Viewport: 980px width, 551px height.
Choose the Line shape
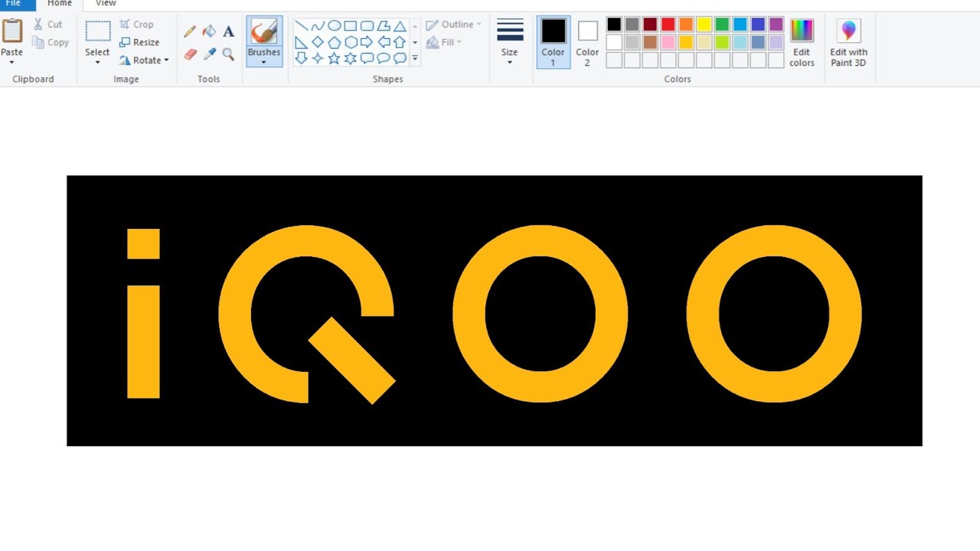pos(301,25)
